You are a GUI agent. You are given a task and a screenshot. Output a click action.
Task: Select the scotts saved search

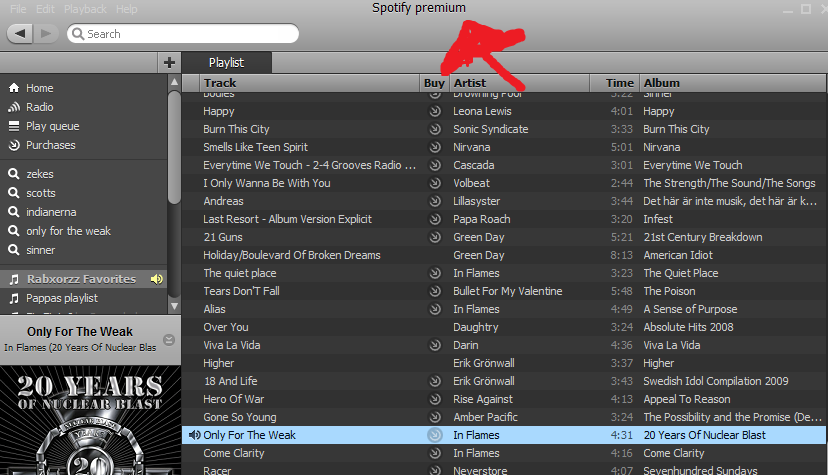tap(41, 193)
